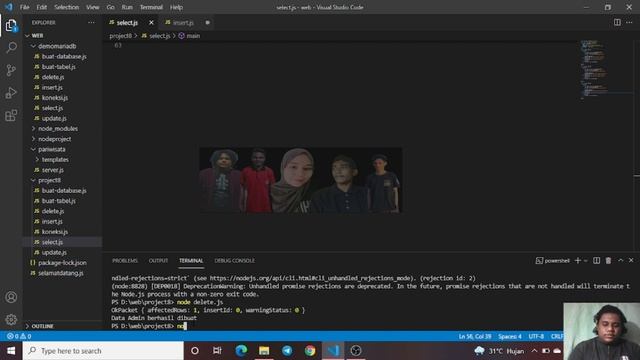
Task: Open launch profile dropdown next to plus
Action: [586, 260]
